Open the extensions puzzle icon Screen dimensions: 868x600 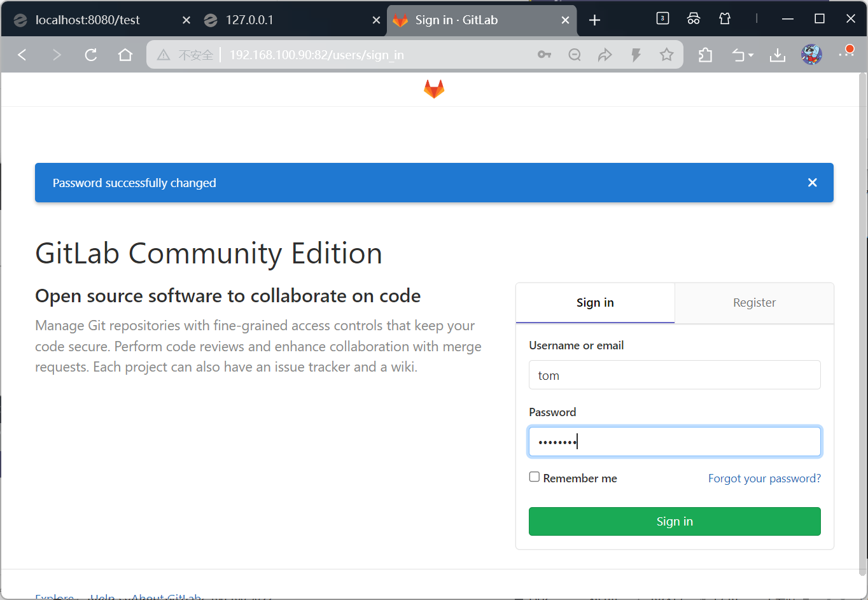point(705,55)
